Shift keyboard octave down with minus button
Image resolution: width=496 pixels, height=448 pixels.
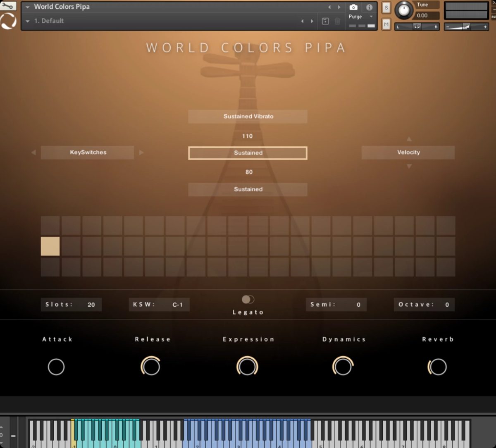click(x=13, y=436)
